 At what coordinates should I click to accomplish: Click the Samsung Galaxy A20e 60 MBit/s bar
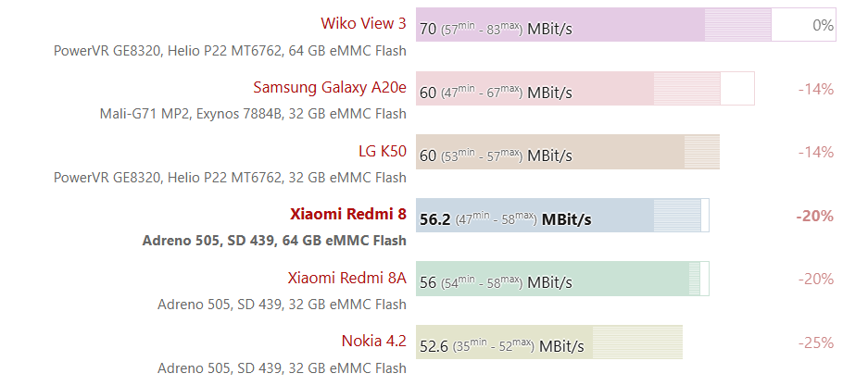point(584,89)
